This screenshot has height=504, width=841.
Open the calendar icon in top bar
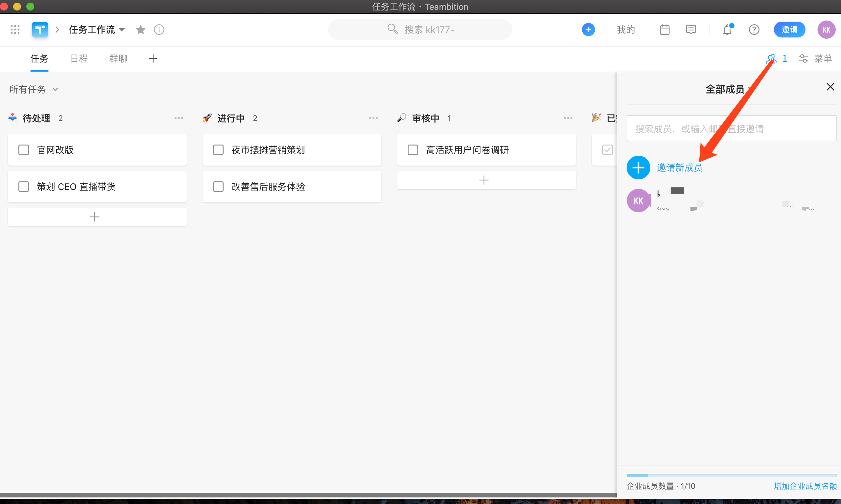(x=665, y=30)
